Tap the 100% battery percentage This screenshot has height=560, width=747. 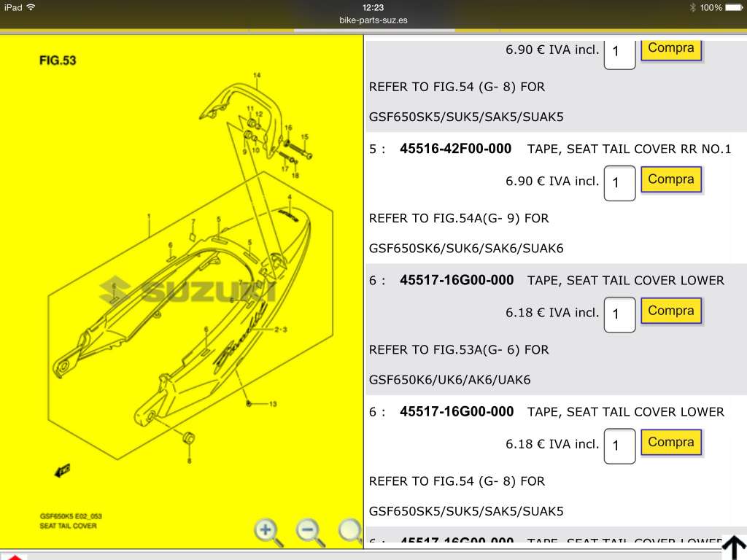pyautogui.click(x=711, y=7)
